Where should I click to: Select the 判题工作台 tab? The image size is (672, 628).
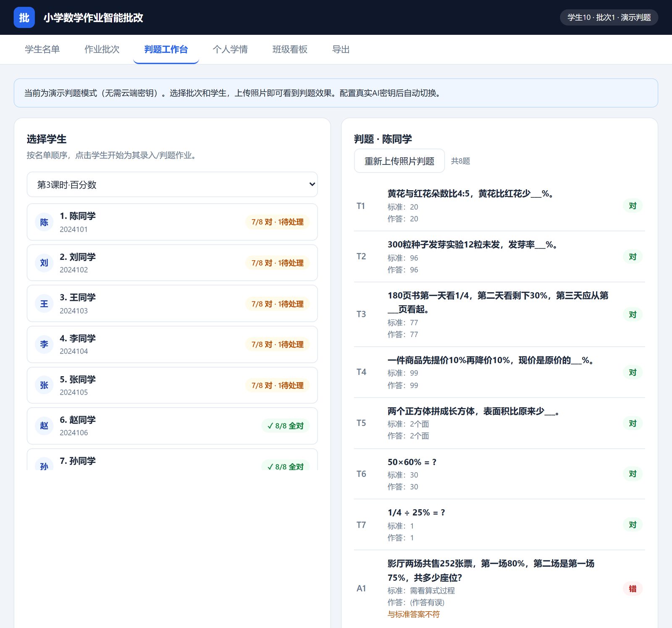tap(166, 50)
